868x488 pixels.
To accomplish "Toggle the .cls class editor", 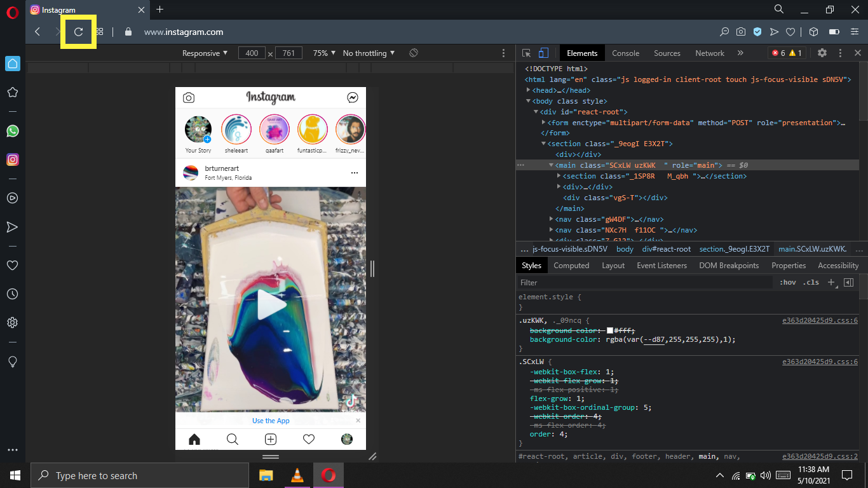I will point(811,282).
